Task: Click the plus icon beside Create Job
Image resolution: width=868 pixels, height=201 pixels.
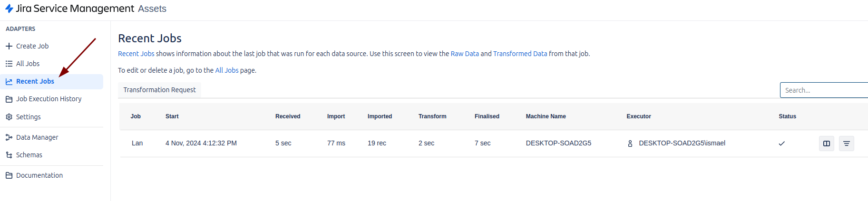Action: (x=9, y=46)
